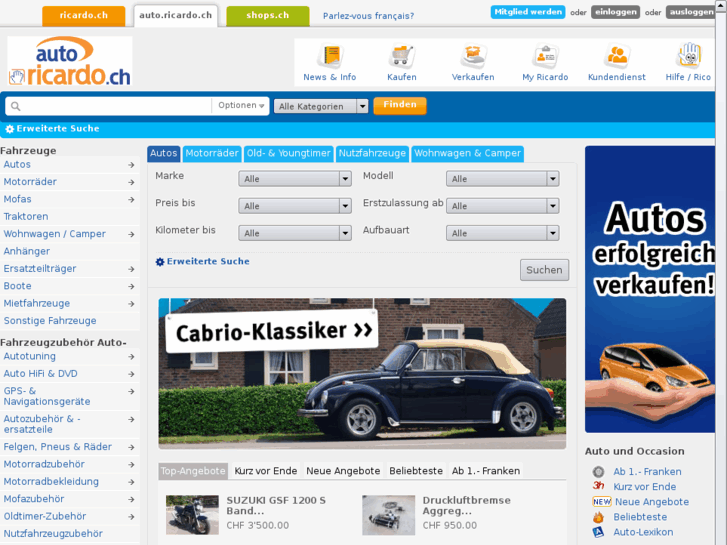Switch to the Wohnwagen & Camper tab
This screenshot has height=545, width=727.
tap(467, 154)
